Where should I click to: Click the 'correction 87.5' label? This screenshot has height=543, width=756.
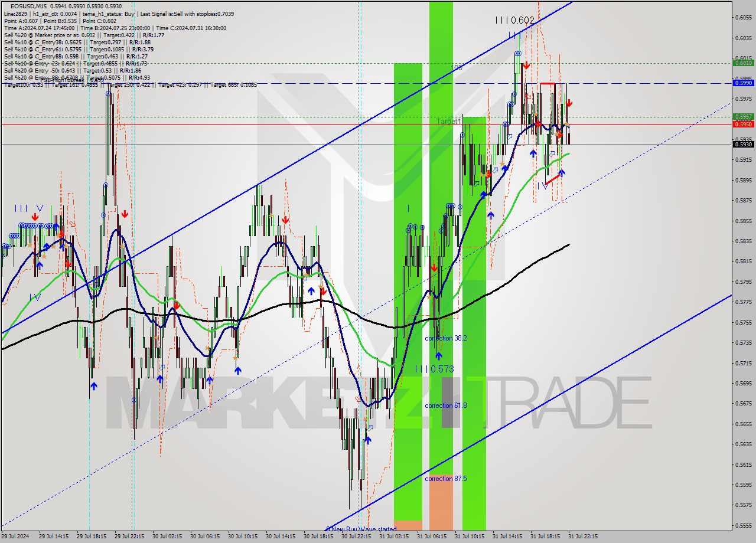(446, 479)
